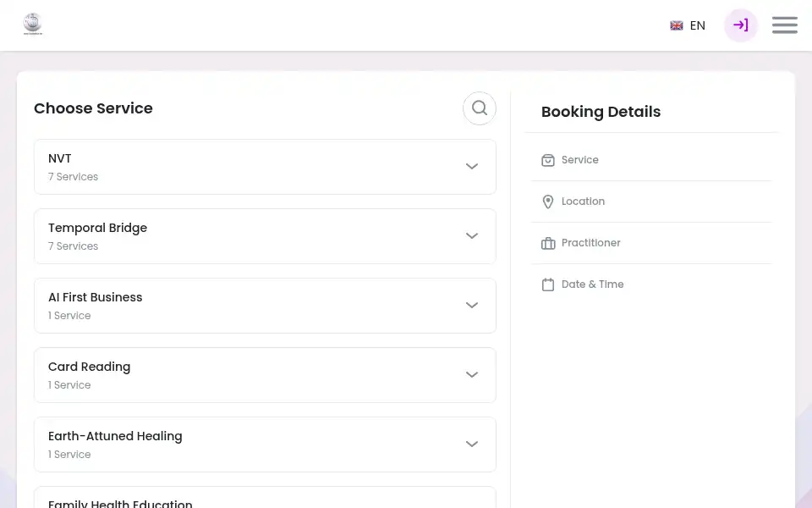
Task: Click the Practitioner briefcase icon
Action: [x=548, y=243]
